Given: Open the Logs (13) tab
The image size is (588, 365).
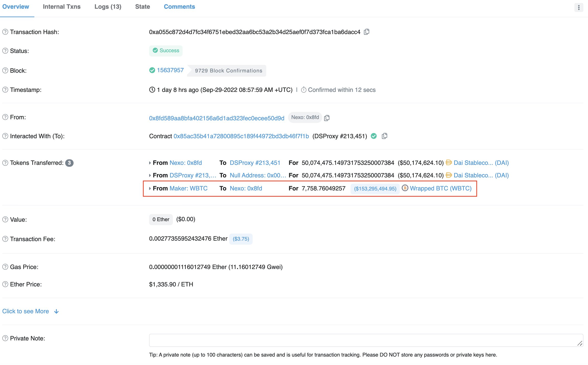Looking at the screenshot, I should pos(108,7).
